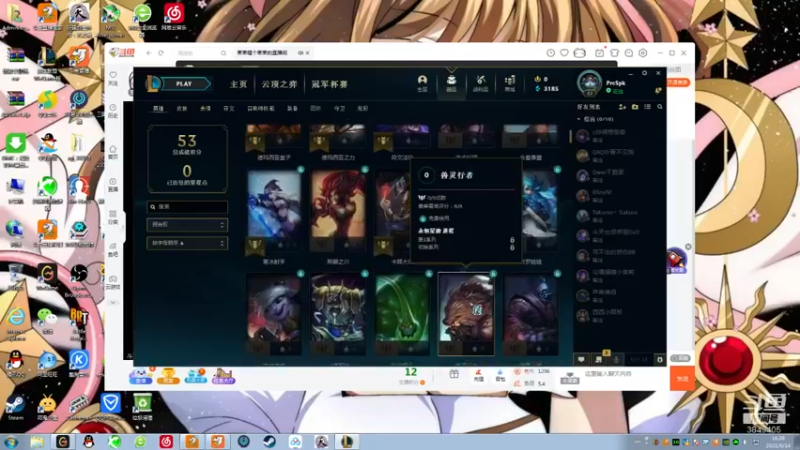Open the 云顶之弈 tab
800x450 pixels.
(279, 84)
